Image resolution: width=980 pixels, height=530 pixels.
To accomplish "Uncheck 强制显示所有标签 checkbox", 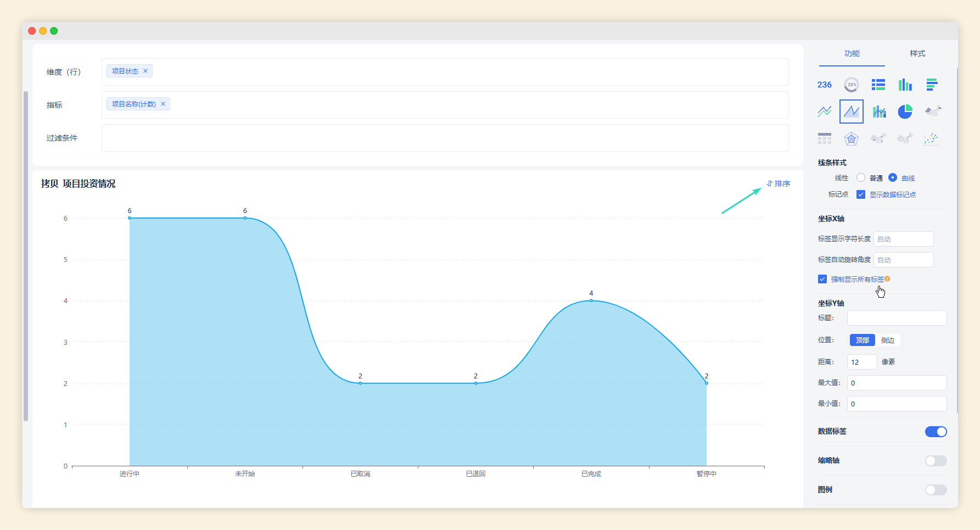I will (822, 279).
